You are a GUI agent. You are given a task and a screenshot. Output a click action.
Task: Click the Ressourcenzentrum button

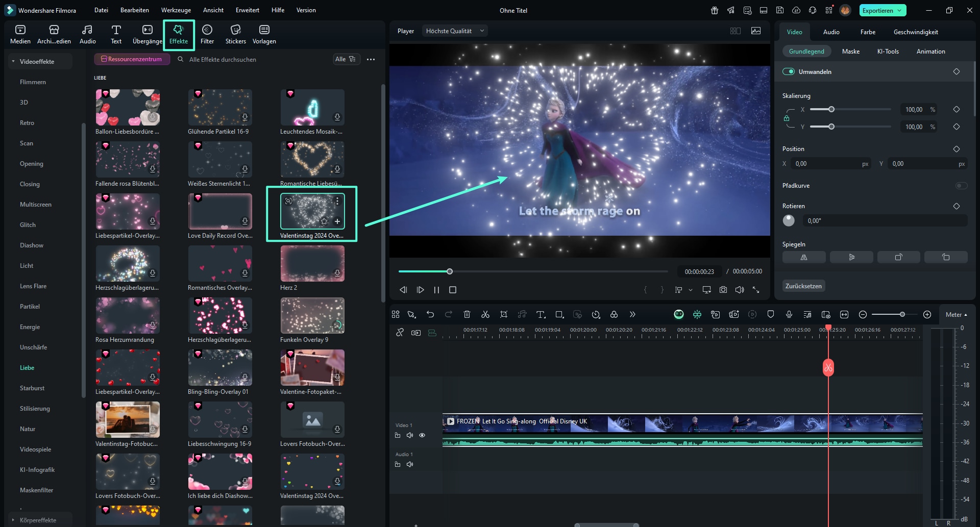(x=132, y=59)
